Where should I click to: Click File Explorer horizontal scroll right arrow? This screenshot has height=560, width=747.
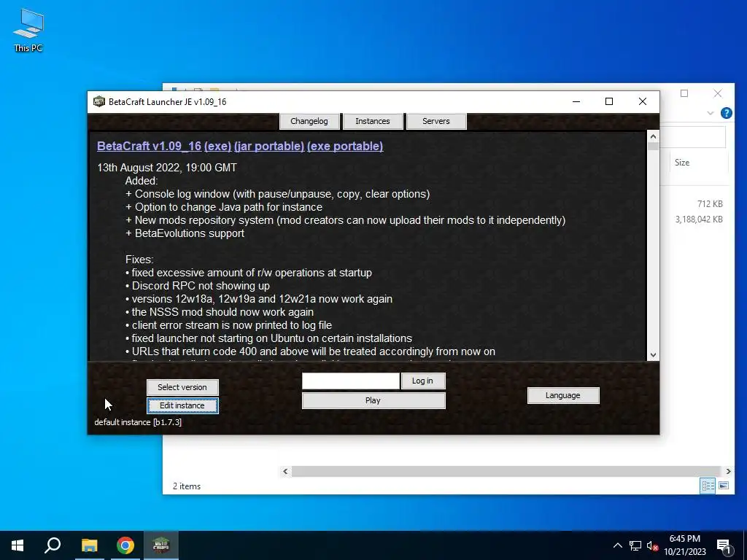click(x=729, y=472)
